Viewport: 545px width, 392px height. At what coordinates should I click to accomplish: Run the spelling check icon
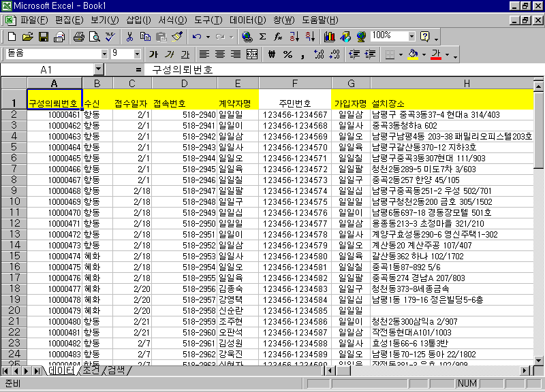110,37
